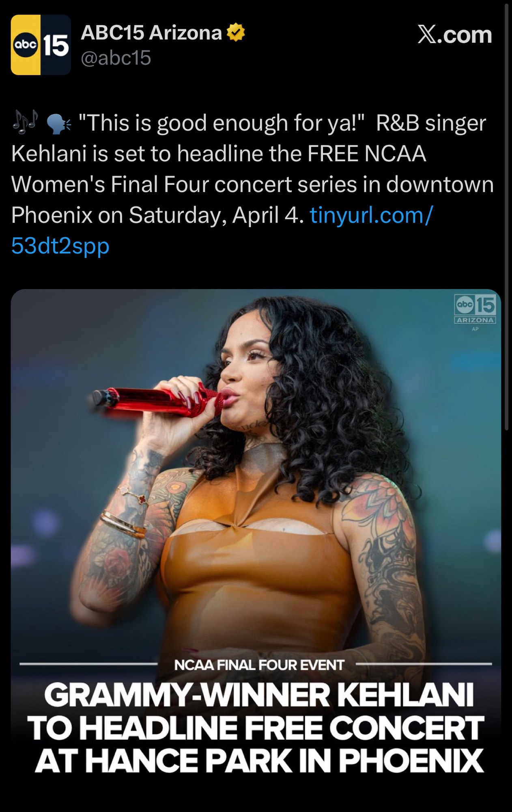Click the "At Hance Park in Phoenix" line
The height and width of the screenshot is (812, 512).
point(259,760)
